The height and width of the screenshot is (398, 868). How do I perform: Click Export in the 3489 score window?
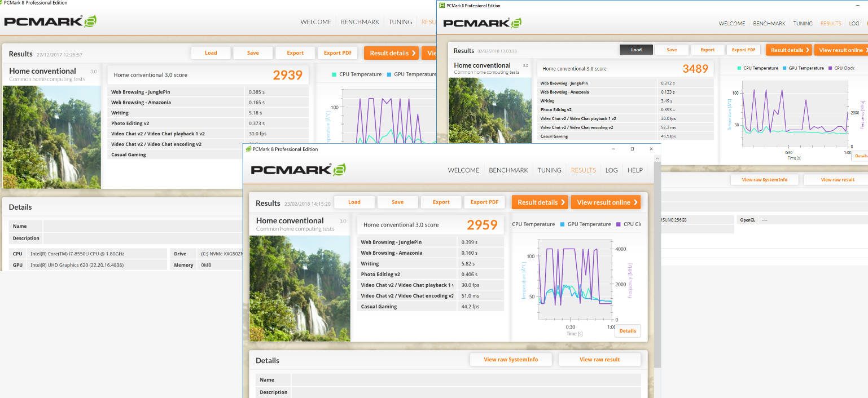click(708, 50)
